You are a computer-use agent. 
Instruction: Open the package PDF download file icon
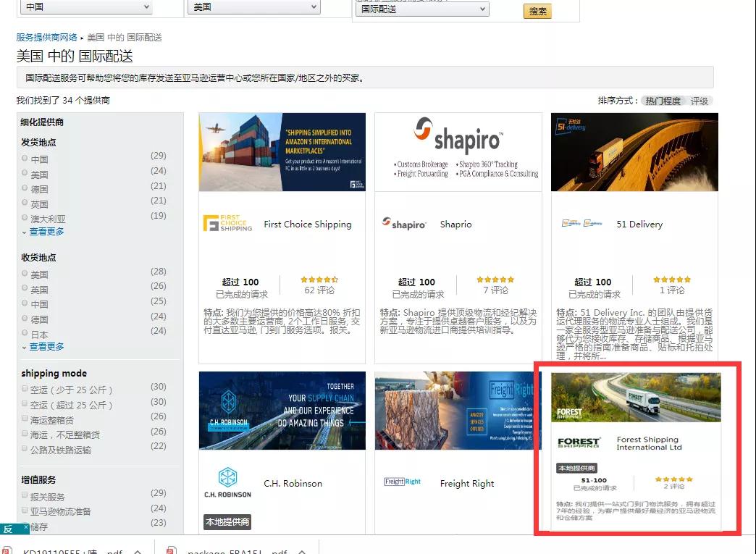pyautogui.click(x=171, y=550)
